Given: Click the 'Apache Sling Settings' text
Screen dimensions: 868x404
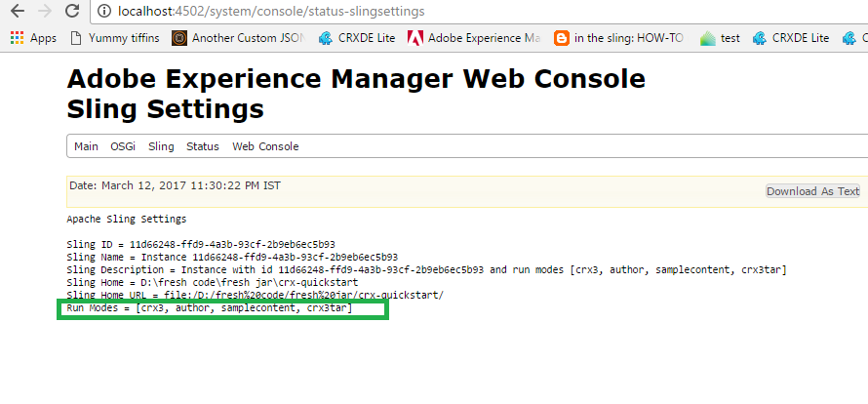Looking at the screenshot, I should click(127, 219).
